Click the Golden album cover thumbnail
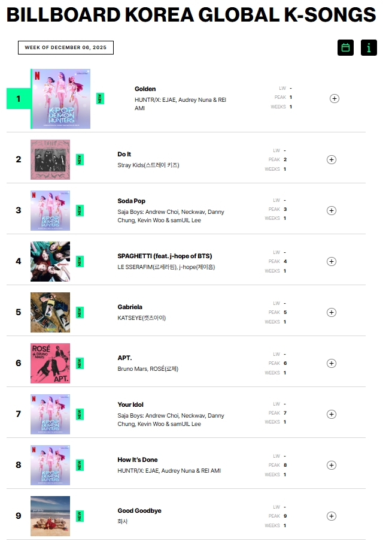Image resolution: width=392 pixels, height=544 pixels. (60, 99)
